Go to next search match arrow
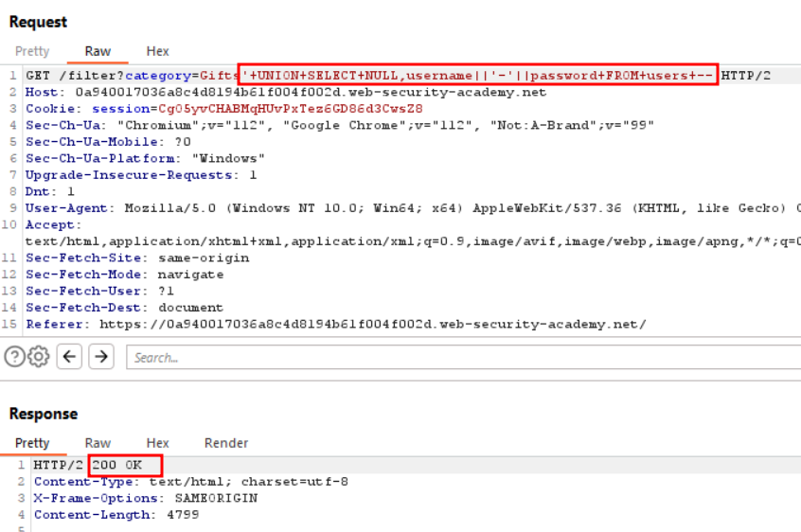This screenshot has height=532, width=801. click(101, 356)
